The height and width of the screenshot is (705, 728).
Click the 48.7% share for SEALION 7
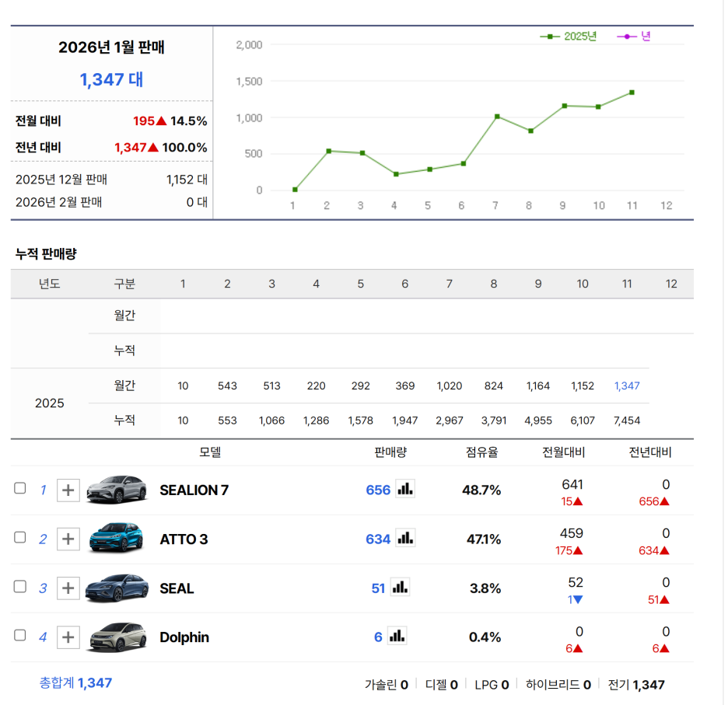coord(481,490)
